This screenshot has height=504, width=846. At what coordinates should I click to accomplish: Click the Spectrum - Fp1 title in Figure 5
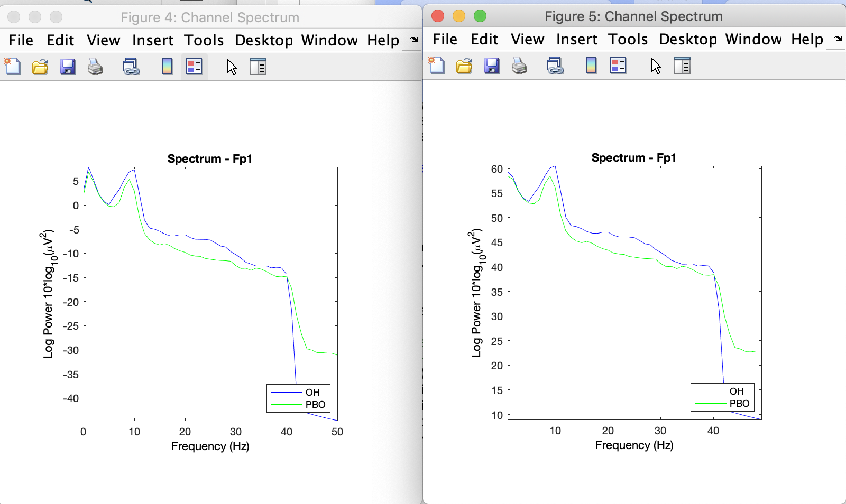pos(633,157)
